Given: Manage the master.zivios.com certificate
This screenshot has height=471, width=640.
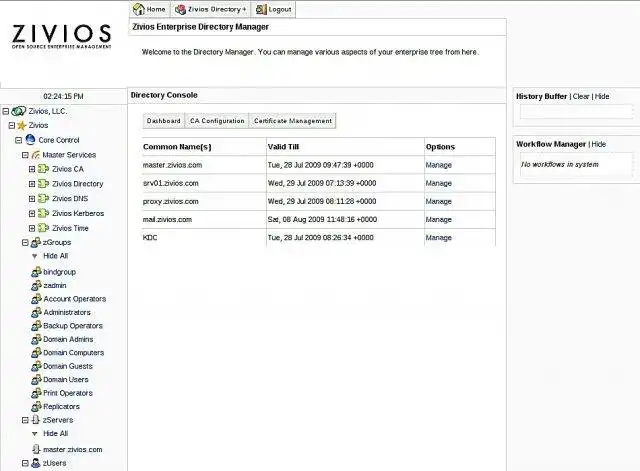Looking at the screenshot, I should 438,165.
